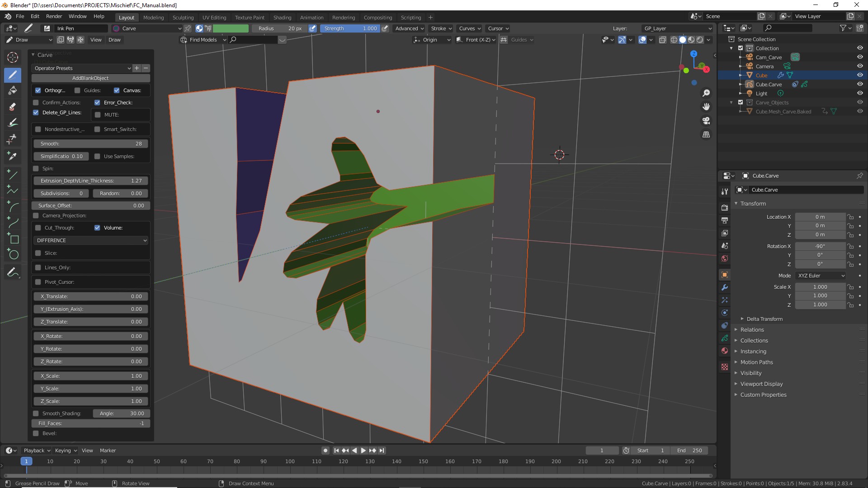Click the End frame field

[689, 450]
